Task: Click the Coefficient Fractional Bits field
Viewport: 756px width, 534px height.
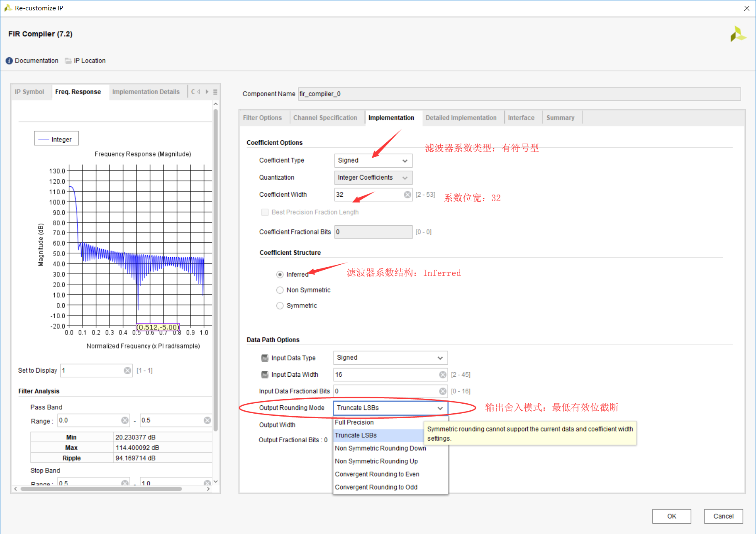Action: click(373, 232)
